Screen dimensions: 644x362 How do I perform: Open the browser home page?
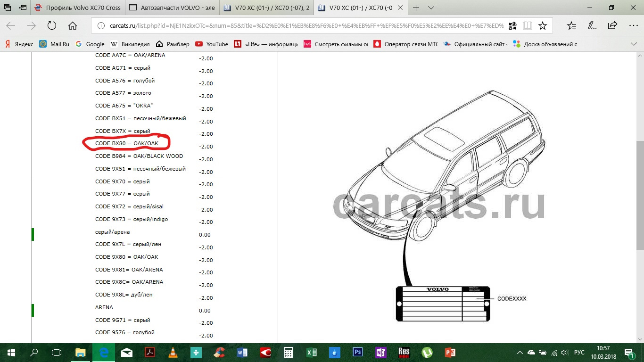click(x=73, y=26)
